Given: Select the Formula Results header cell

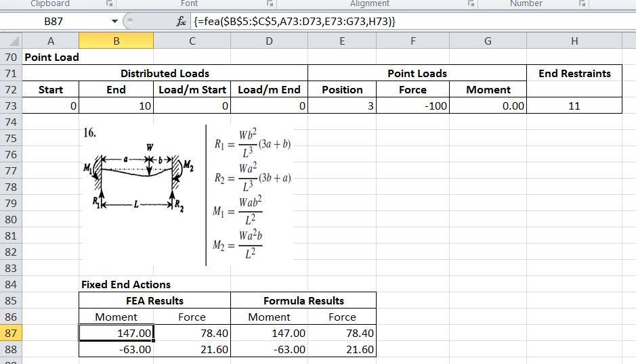Looking at the screenshot, I should [303, 301].
